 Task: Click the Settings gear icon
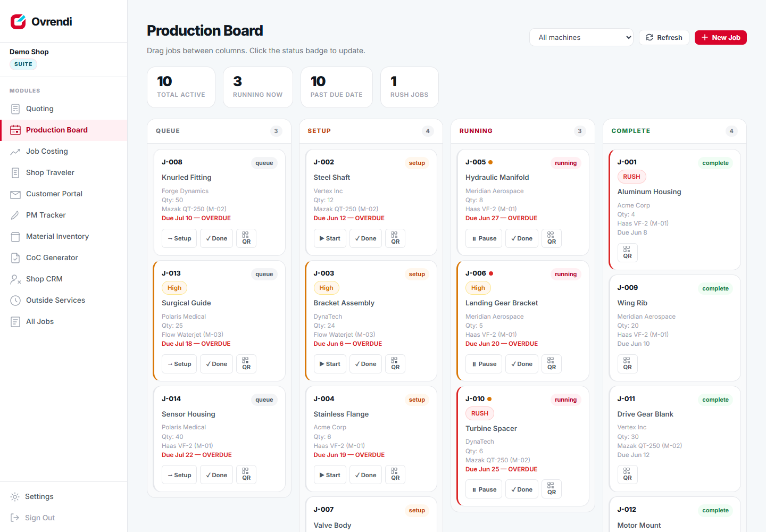point(15,497)
